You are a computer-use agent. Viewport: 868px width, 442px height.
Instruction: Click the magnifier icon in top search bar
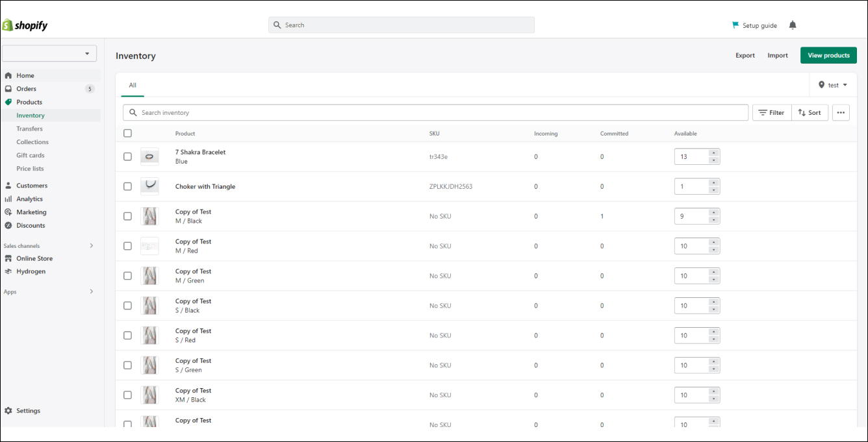(x=278, y=25)
